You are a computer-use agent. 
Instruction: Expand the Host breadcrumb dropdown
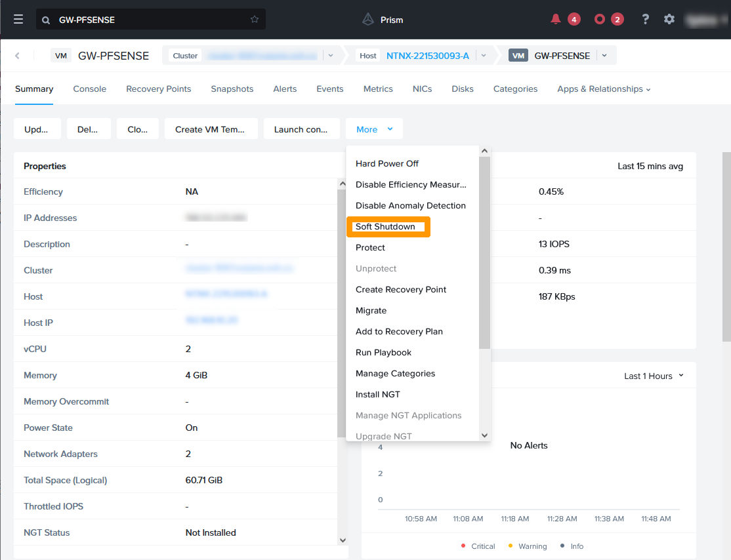(x=484, y=56)
